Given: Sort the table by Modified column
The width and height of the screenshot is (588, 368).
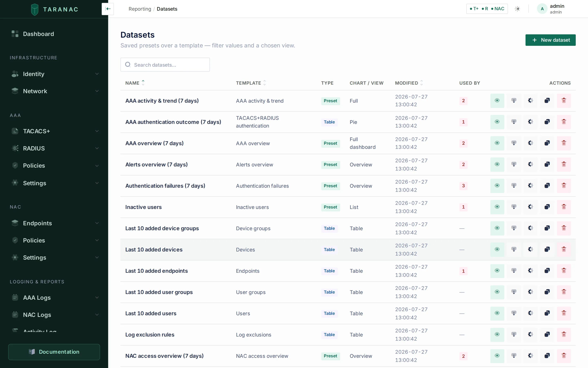Looking at the screenshot, I should [409, 83].
